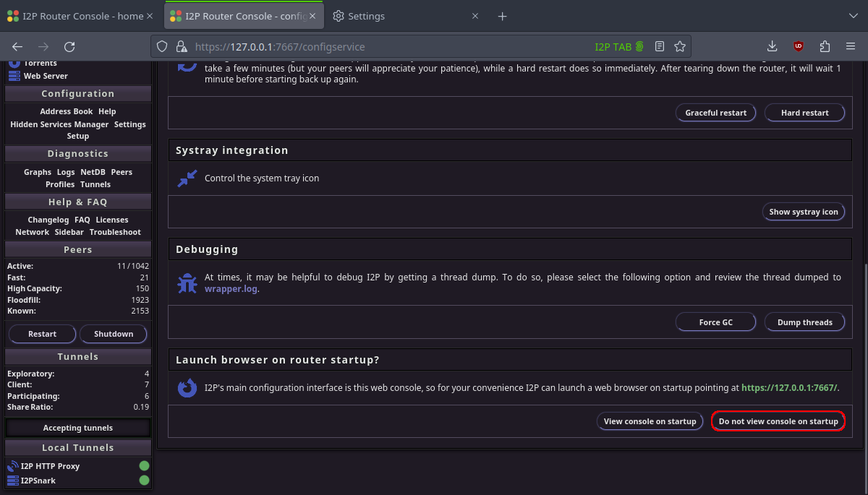Open a new browser tab
868x495 pixels.
[503, 16]
